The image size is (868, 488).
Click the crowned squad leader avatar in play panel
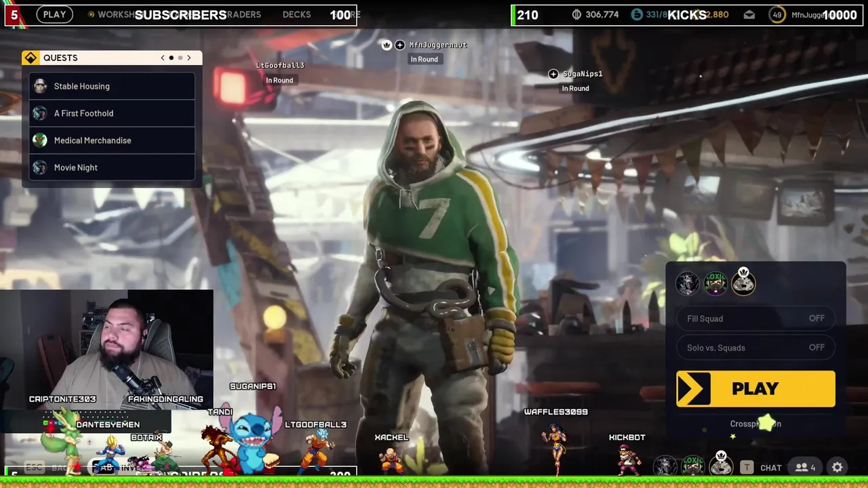click(x=743, y=283)
